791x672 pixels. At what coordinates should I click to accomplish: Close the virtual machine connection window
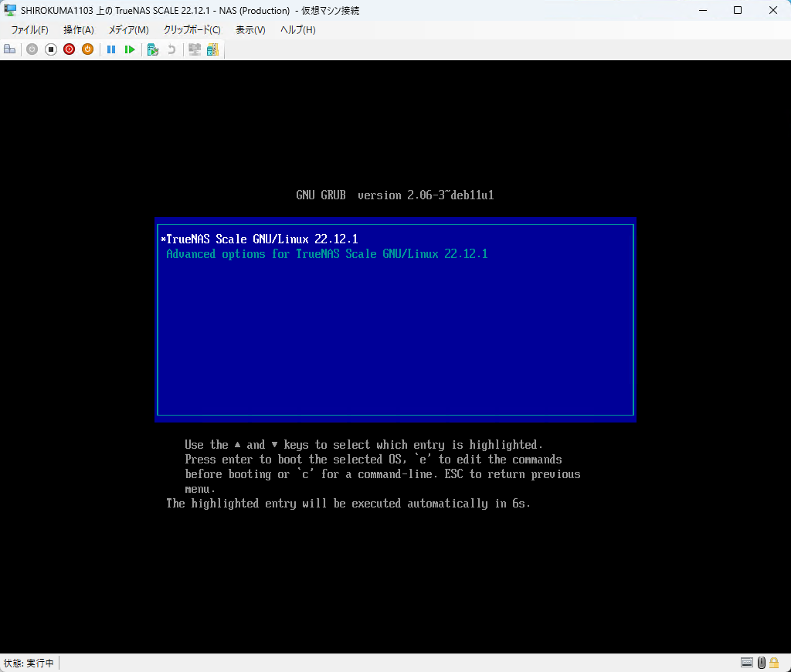[772, 10]
